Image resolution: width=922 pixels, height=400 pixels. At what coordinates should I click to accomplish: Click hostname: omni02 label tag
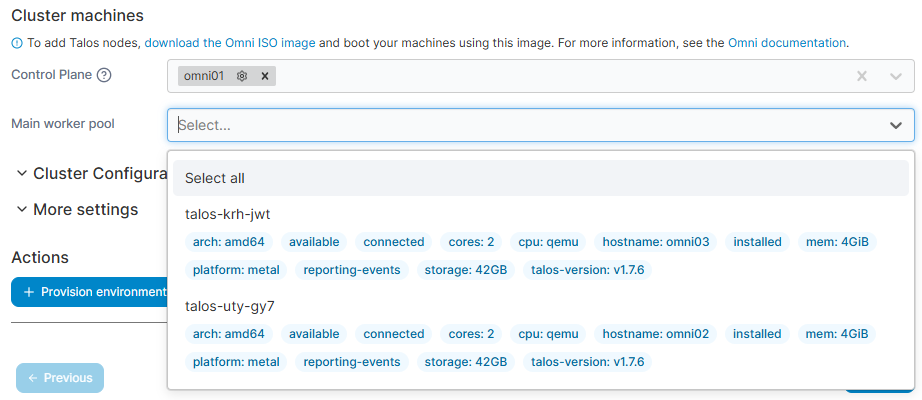(x=655, y=334)
